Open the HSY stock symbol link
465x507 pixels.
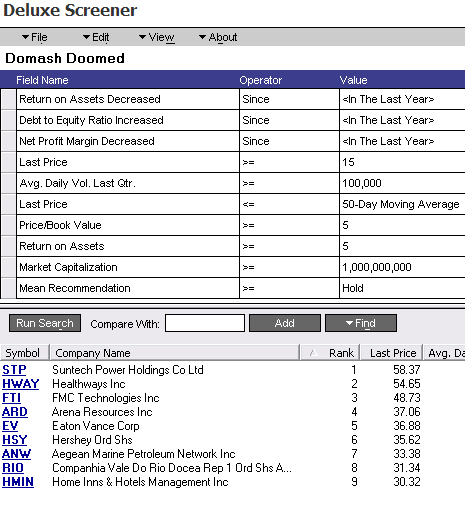[14, 440]
